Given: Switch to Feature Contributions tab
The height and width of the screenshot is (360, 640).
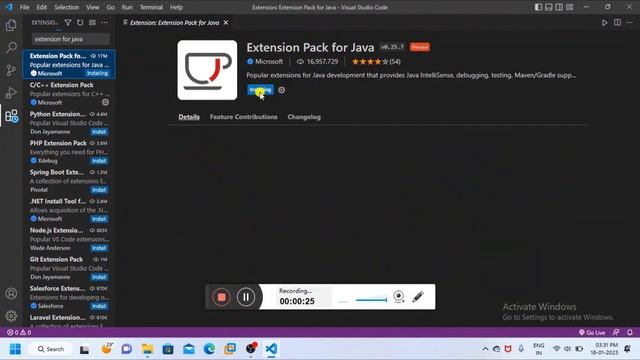Looking at the screenshot, I should click(x=243, y=117).
